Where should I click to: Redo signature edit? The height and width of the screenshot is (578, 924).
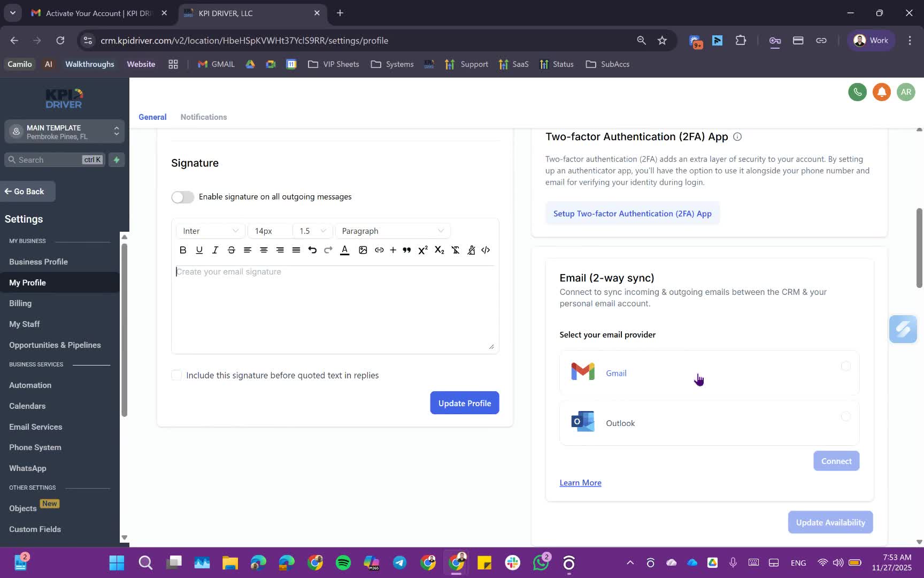coord(328,250)
